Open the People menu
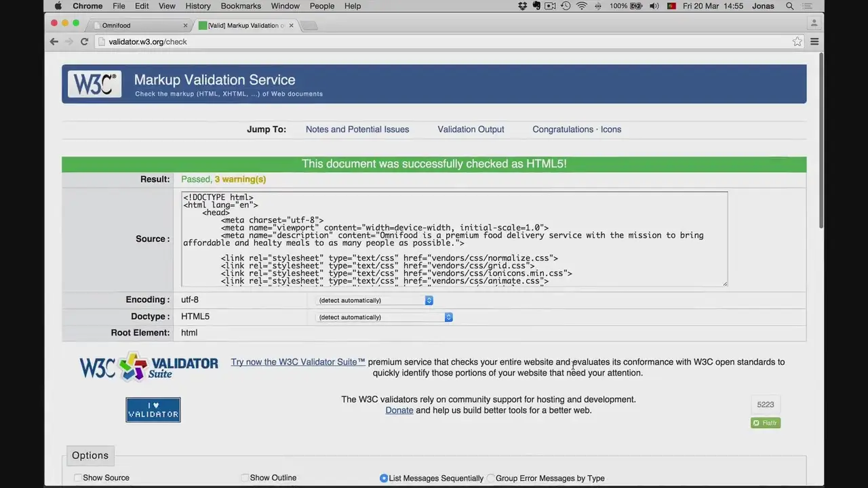Viewport: 868px width, 488px height. 322,6
